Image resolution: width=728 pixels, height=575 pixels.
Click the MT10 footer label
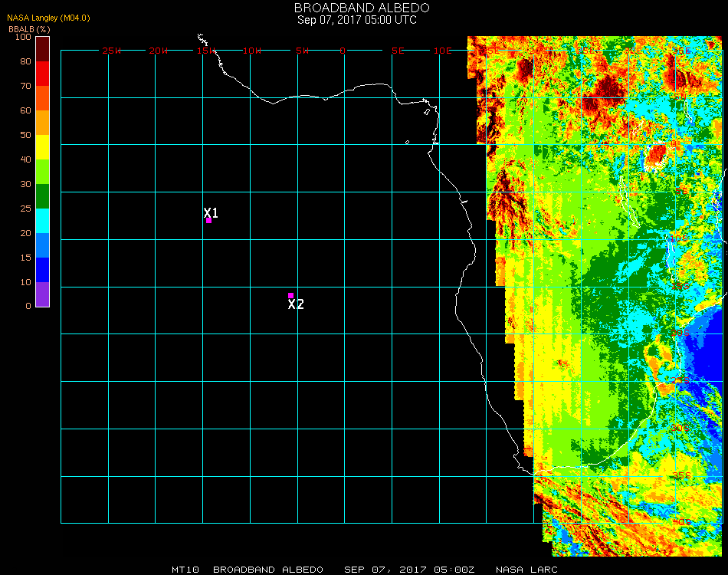[x=185, y=570]
